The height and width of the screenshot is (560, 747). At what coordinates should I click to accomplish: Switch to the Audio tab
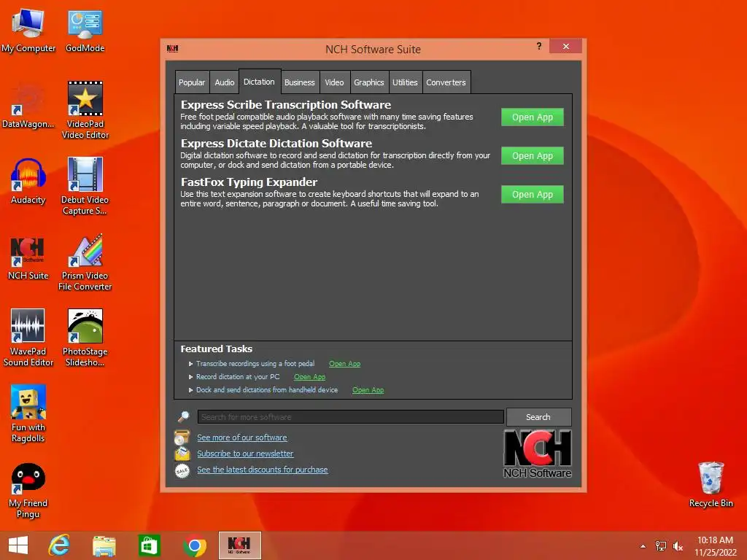coord(225,82)
